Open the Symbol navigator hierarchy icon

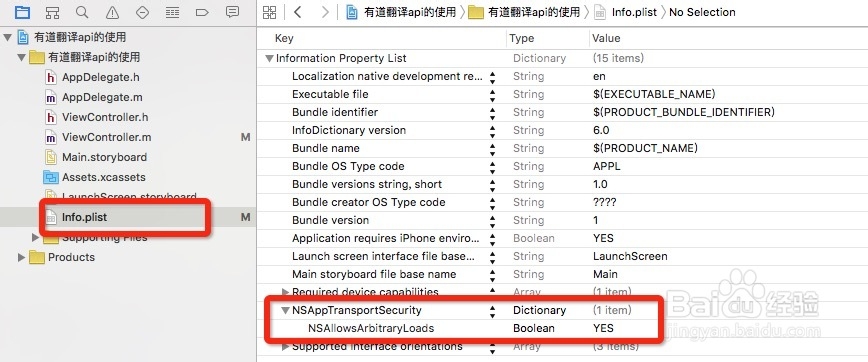(53, 12)
